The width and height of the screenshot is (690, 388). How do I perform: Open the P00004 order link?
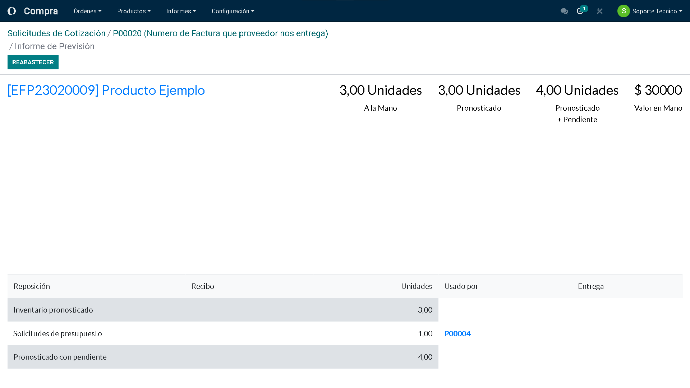pos(458,333)
